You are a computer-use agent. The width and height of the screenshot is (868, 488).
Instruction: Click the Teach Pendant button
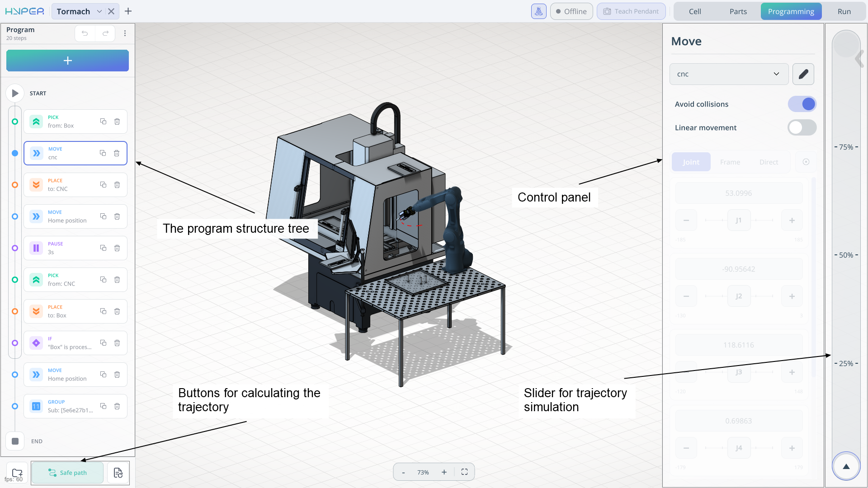tap(631, 11)
